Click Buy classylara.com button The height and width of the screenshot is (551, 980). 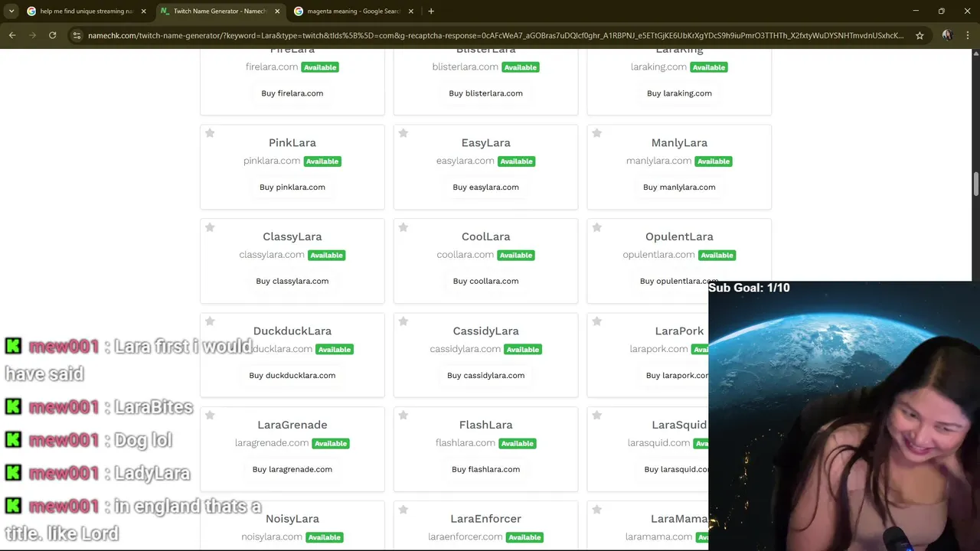click(x=292, y=282)
